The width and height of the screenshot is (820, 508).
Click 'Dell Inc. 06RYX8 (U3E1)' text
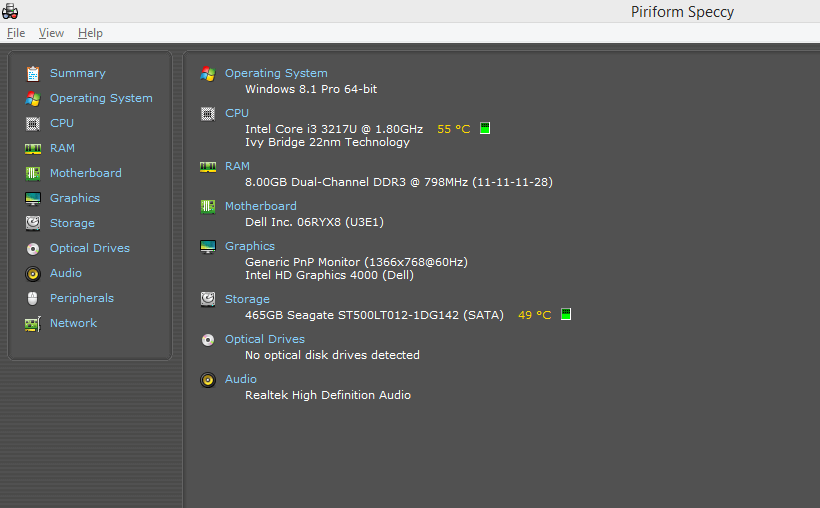click(x=314, y=222)
